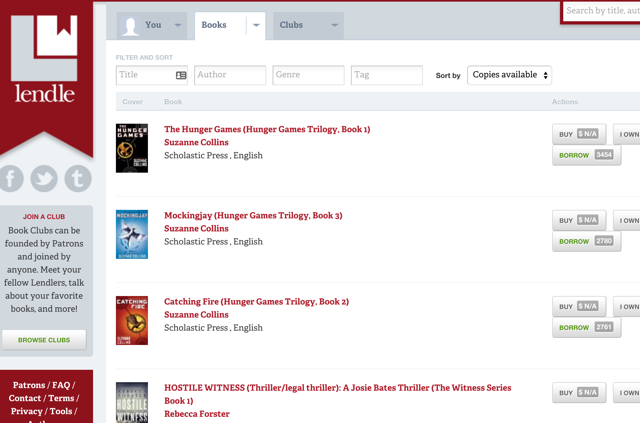Open the Catching Fire Book 2 title link
This screenshot has height=423, width=640.
(x=256, y=302)
